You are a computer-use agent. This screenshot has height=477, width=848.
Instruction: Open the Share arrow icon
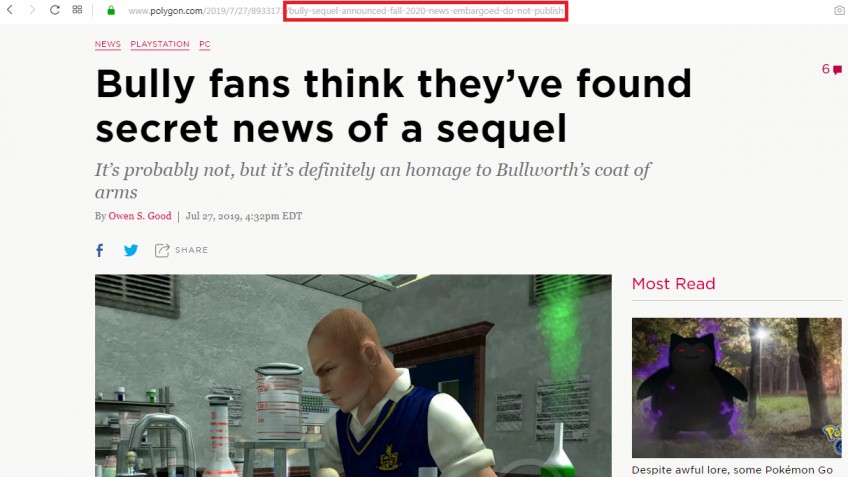(x=162, y=250)
